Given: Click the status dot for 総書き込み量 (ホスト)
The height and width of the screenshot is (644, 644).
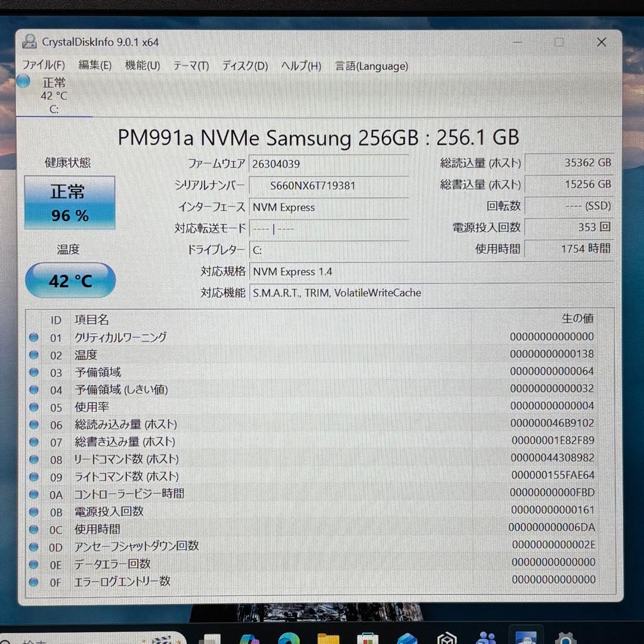Looking at the screenshot, I should [34, 442].
